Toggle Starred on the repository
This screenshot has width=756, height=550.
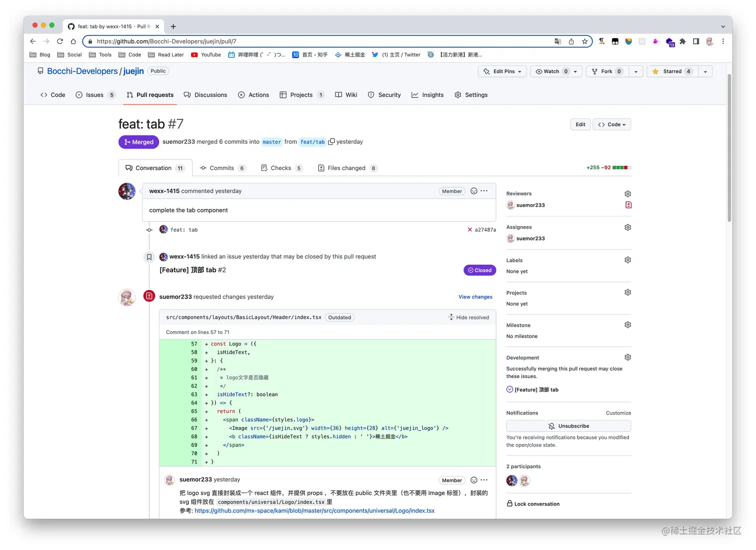click(672, 71)
